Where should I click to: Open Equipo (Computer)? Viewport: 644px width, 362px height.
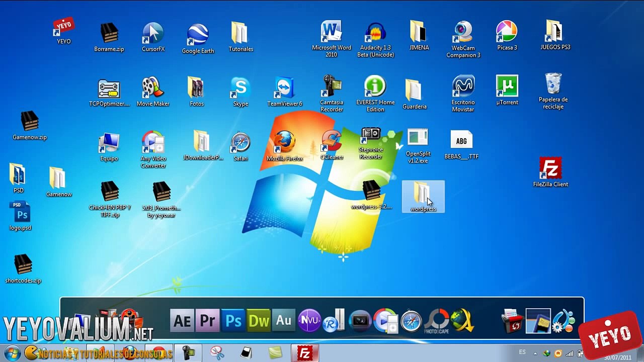point(109,147)
